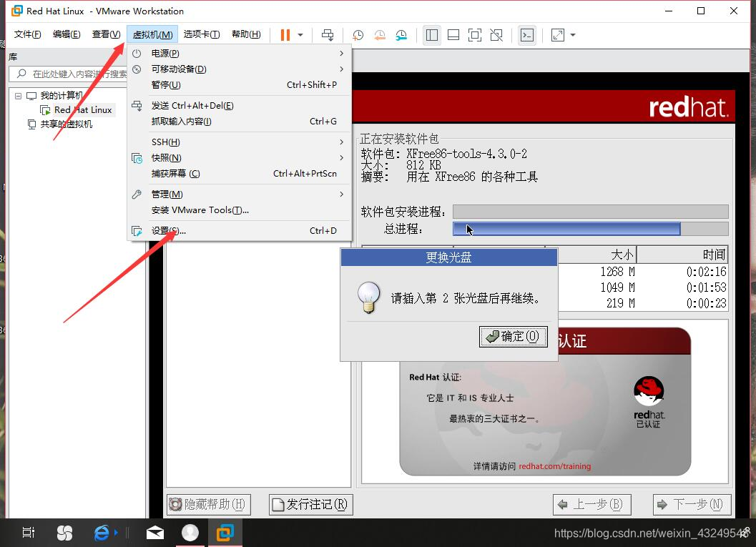Click the stretch guest display toolbar icon
756x547 pixels.
pyautogui.click(x=558, y=35)
